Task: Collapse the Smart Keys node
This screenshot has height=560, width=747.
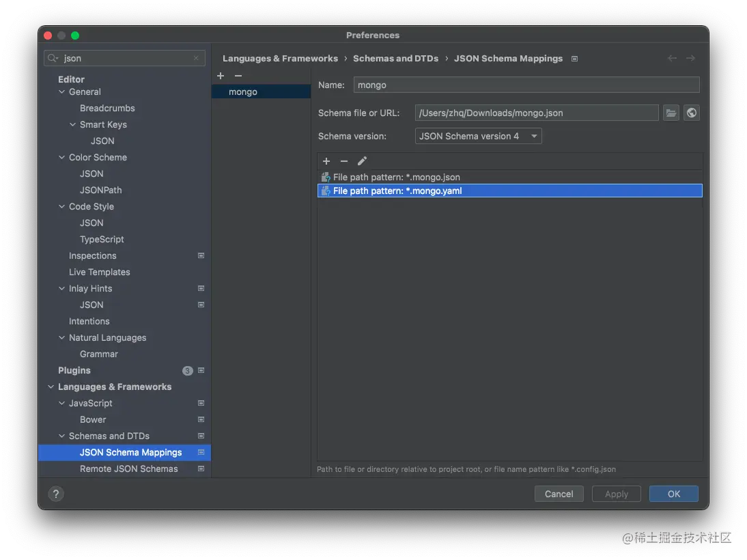Action: click(73, 124)
